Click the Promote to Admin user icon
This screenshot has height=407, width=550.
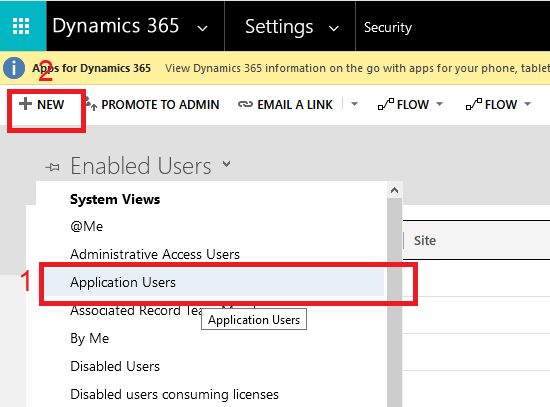click(x=91, y=104)
